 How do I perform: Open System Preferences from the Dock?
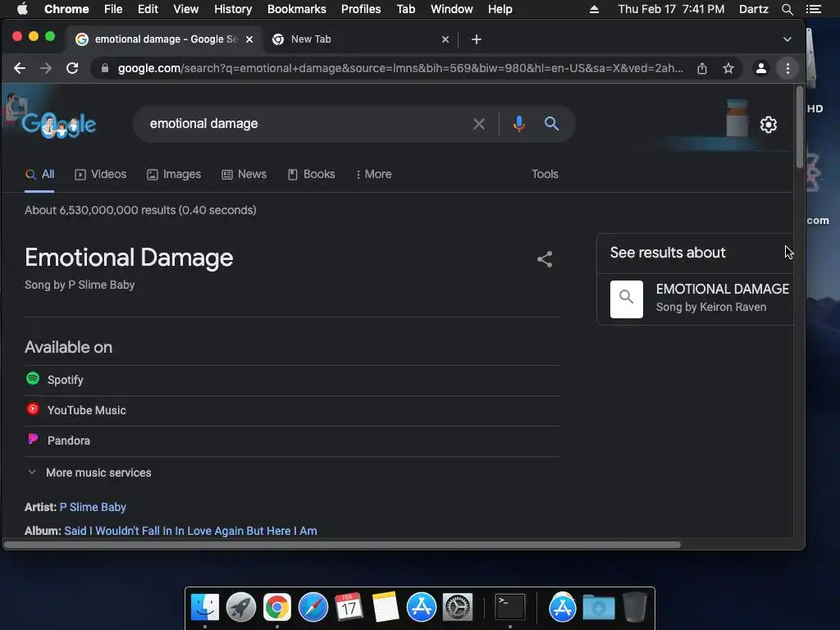click(458, 607)
